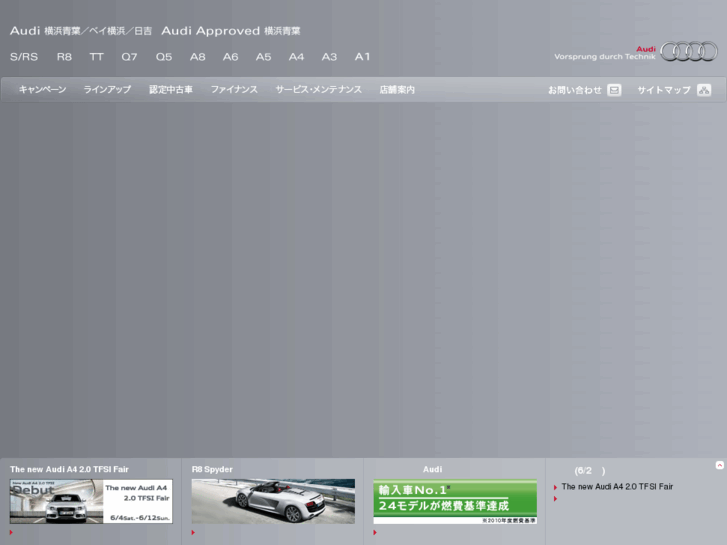Viewport: 727px width, 545px height.
Task: Open the ファイナンス menu
Action: click(x=234, y=90)
